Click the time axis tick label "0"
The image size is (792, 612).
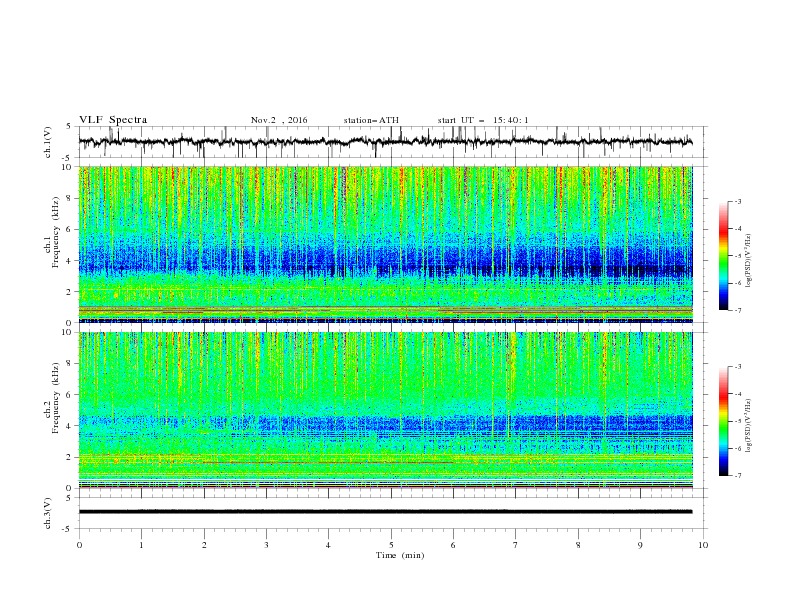(79, 545)
